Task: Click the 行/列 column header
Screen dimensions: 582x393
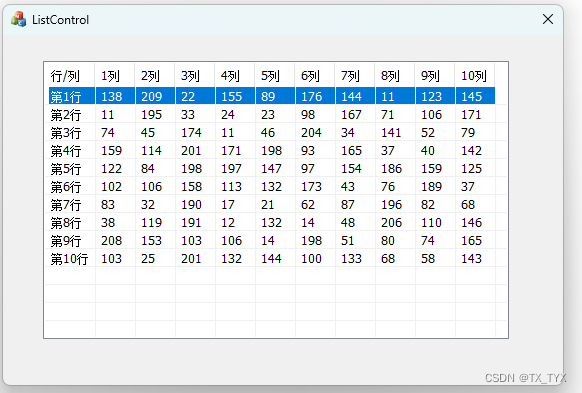Action: click(x=69, y=76)
